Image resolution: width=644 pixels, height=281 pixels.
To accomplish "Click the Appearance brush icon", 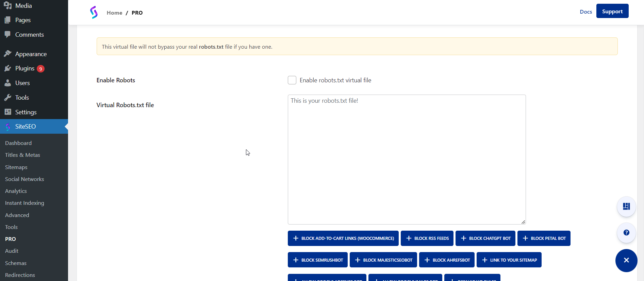I will [8, 54].
